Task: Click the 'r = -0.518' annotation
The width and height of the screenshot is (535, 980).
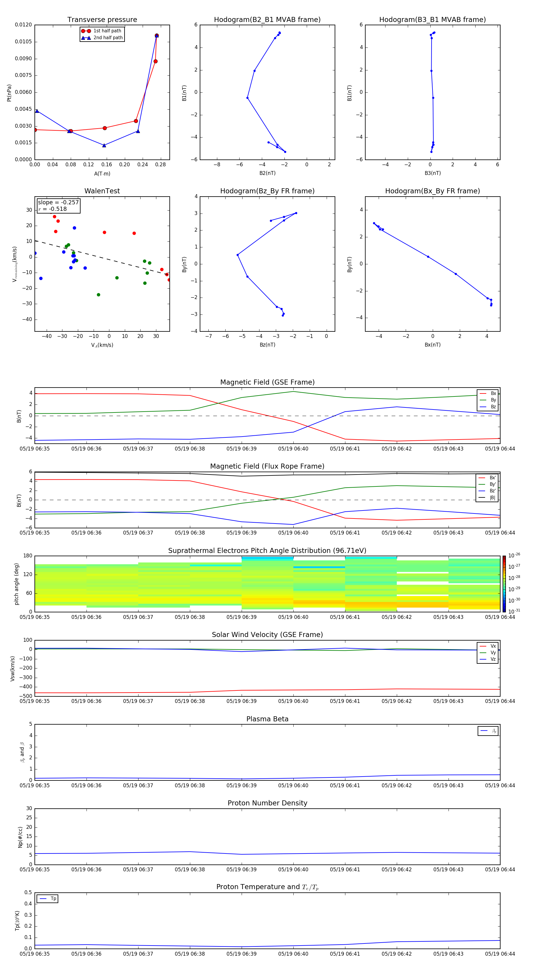Action: 53,209
